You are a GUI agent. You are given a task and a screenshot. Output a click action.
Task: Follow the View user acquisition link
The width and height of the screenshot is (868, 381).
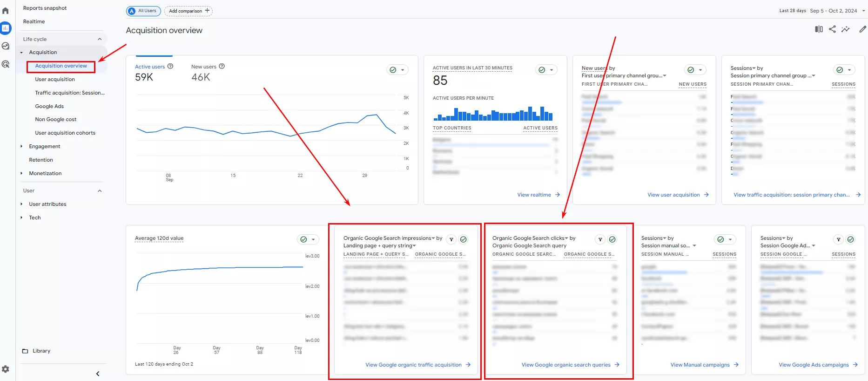click(678, 195)
